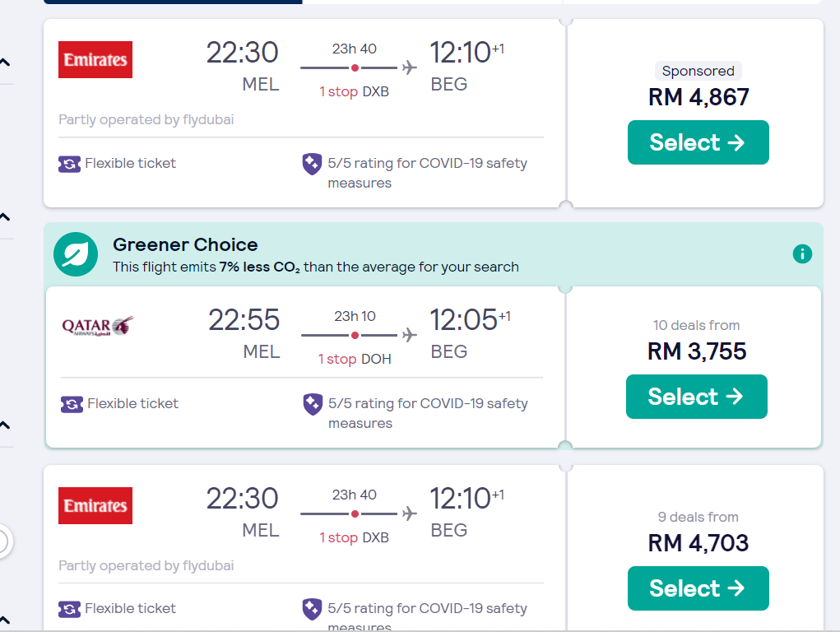
Task: Click the Emirates logo on the sponsored flight
Action: (95, 60)
